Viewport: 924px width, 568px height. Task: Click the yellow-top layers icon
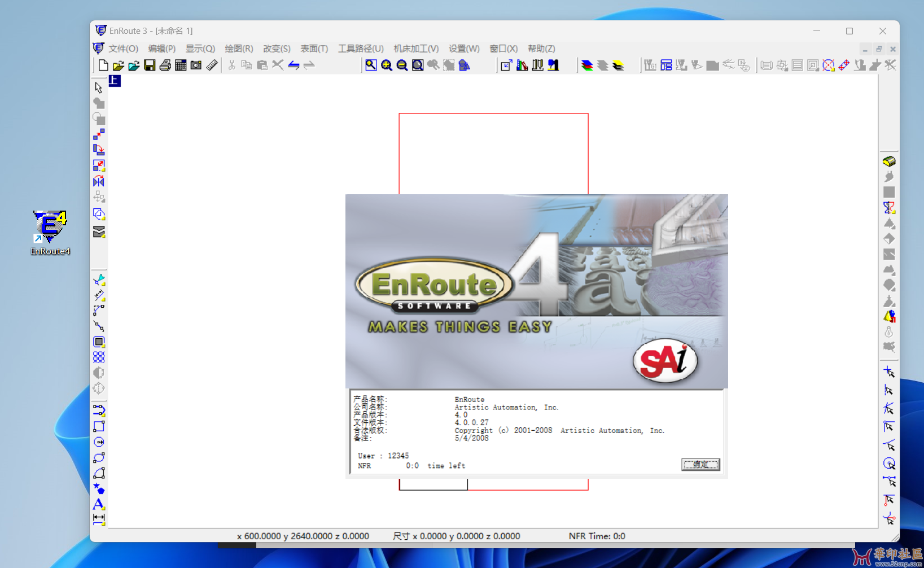point(618,65)
